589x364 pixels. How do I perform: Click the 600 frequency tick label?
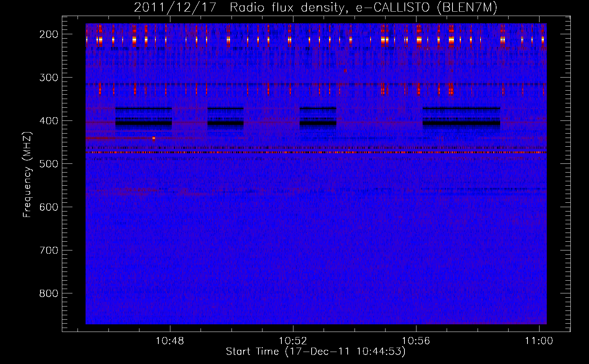coord(49,207)
